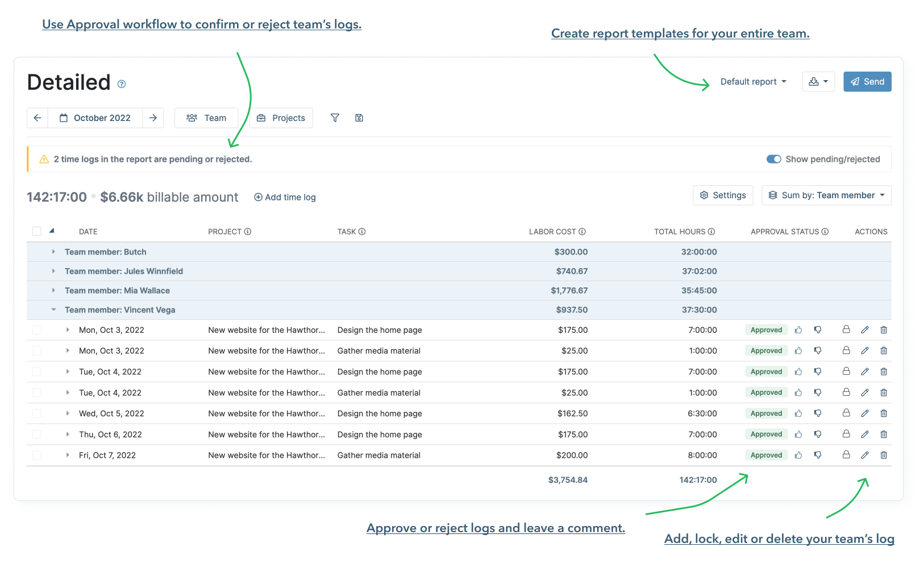Click the save report icon

(x=359, y=118)
